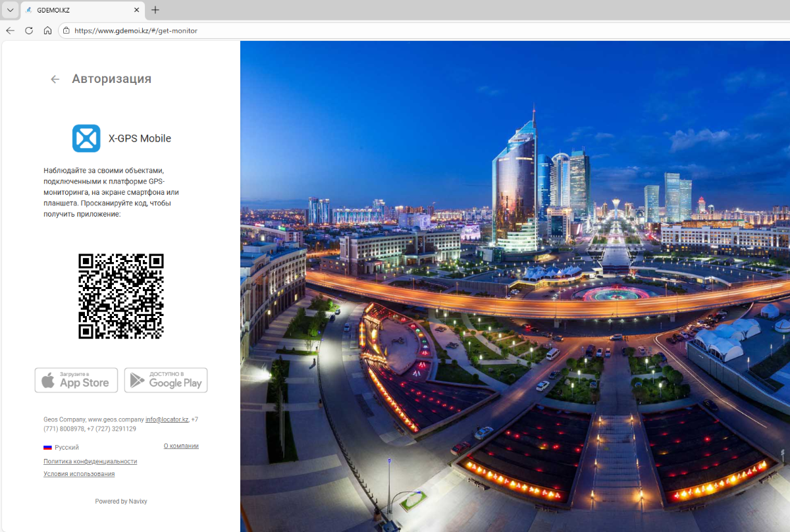
Task: Open Условия использования link
Action: click(79, 474)
